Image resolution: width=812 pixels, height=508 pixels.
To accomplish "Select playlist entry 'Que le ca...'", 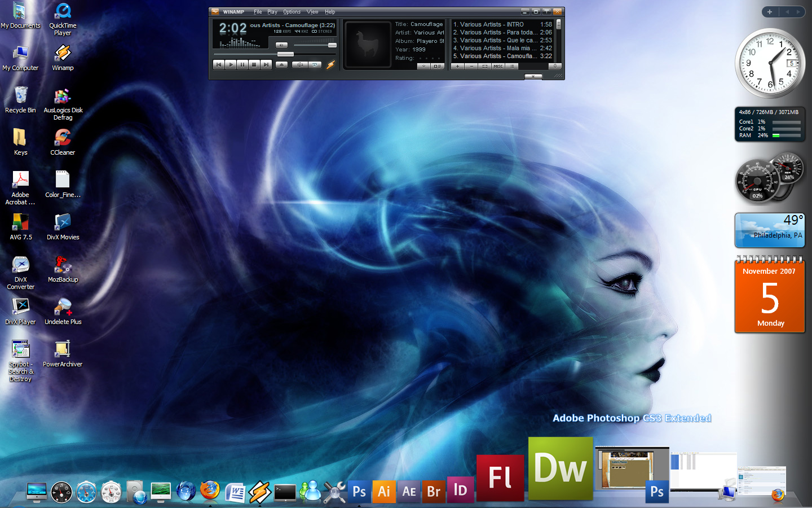I will 503,40.
